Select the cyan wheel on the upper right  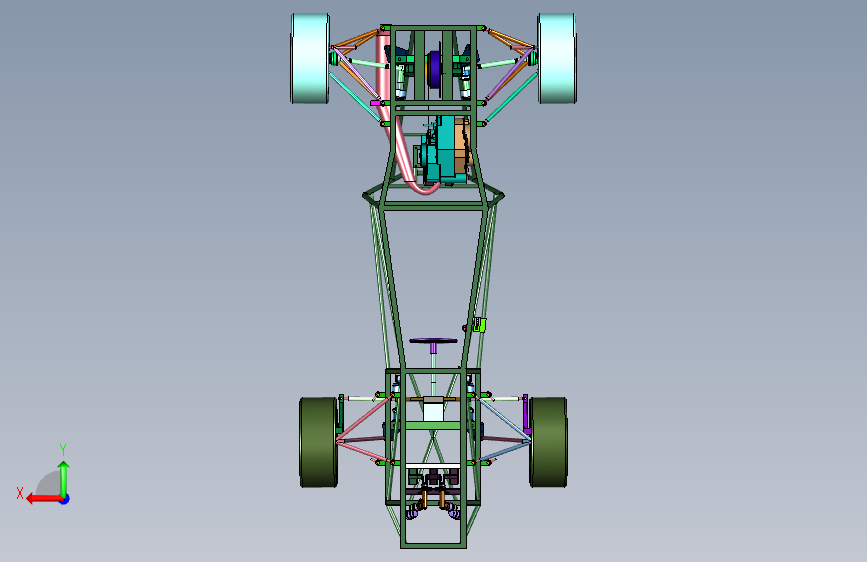click(x=557, y=58)
